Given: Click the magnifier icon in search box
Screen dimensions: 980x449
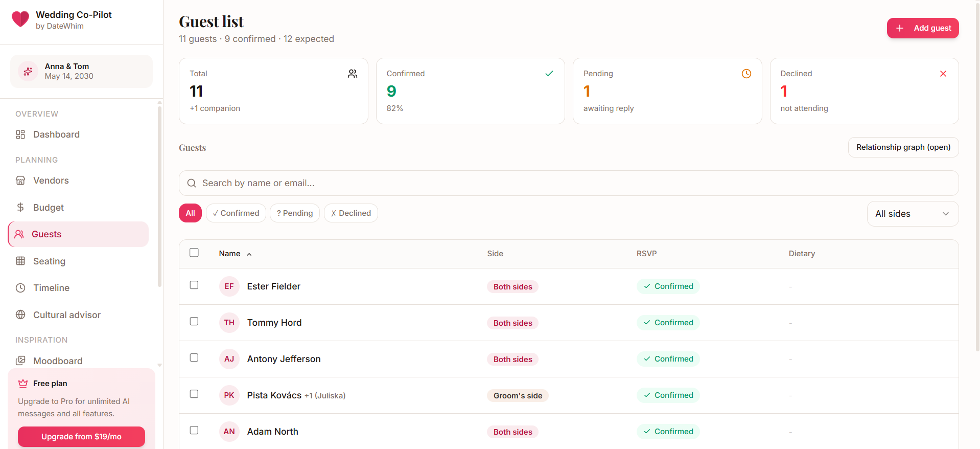Looking at the screenshot, I should click(x=192, y=183).
